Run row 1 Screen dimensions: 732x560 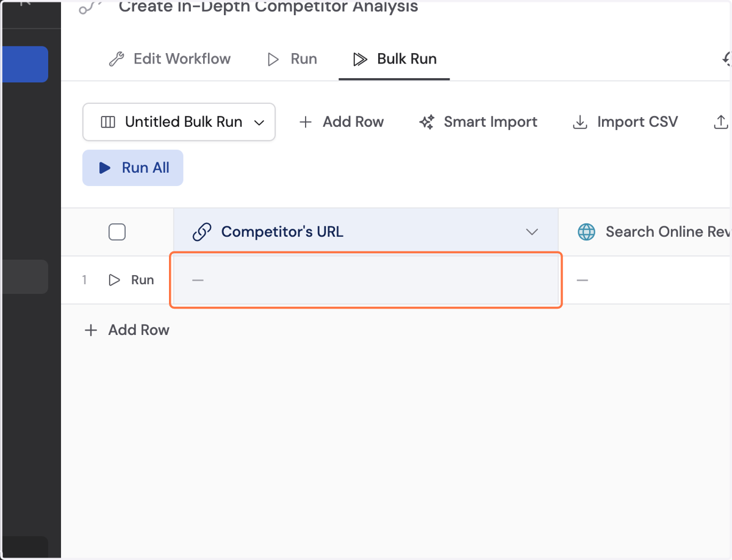click(x=131, y=280)
